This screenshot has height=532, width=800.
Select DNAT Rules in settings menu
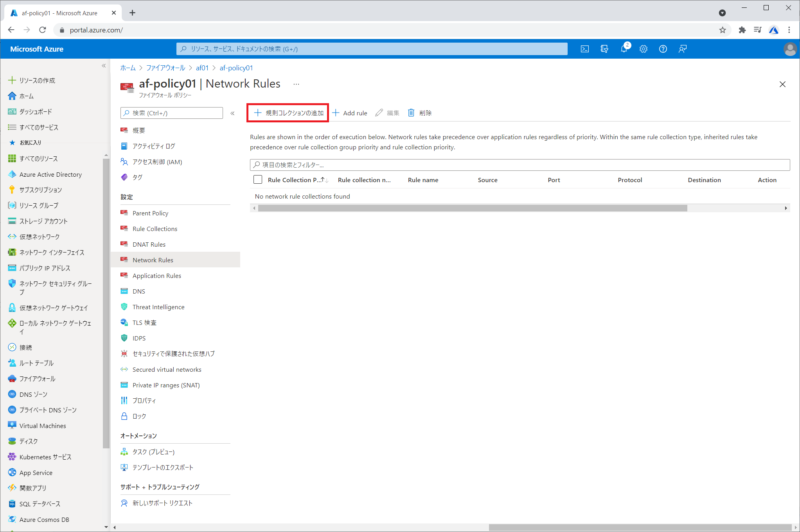coord(149,244)
